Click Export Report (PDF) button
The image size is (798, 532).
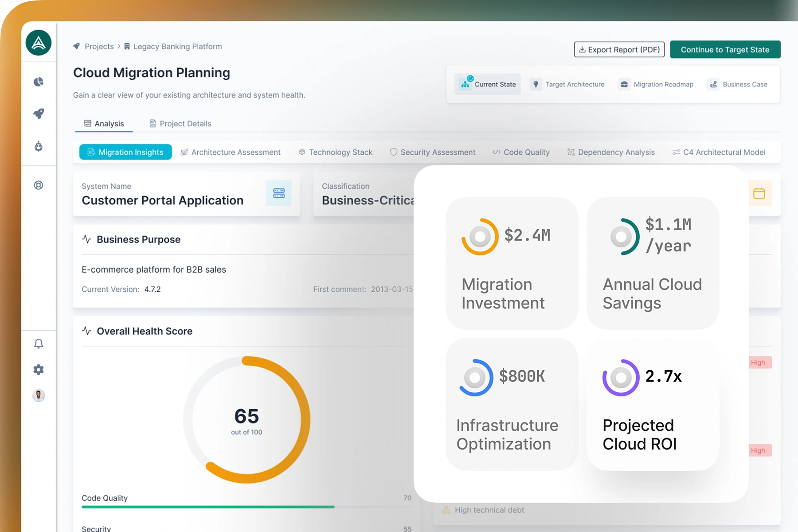coord(619,50)
